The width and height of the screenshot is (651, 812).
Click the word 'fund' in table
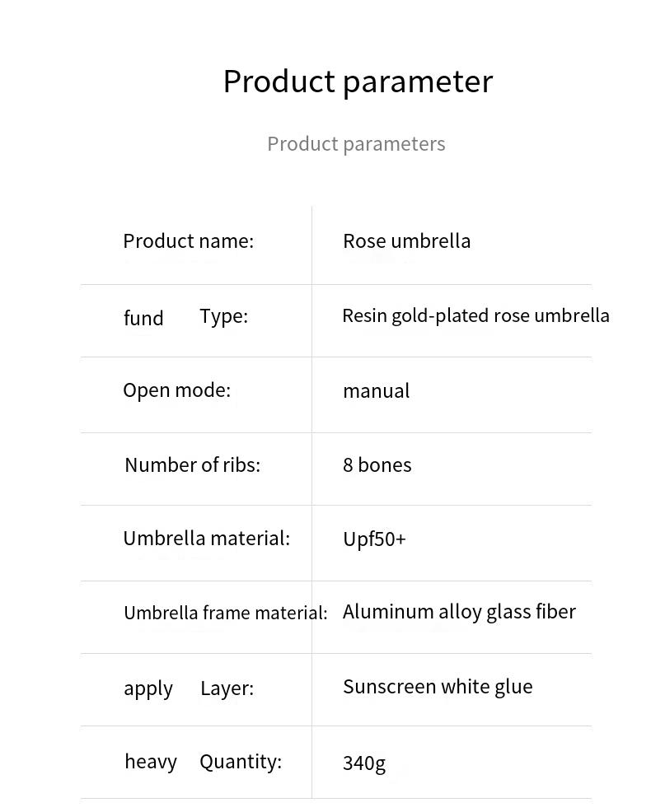coord(143,317)
